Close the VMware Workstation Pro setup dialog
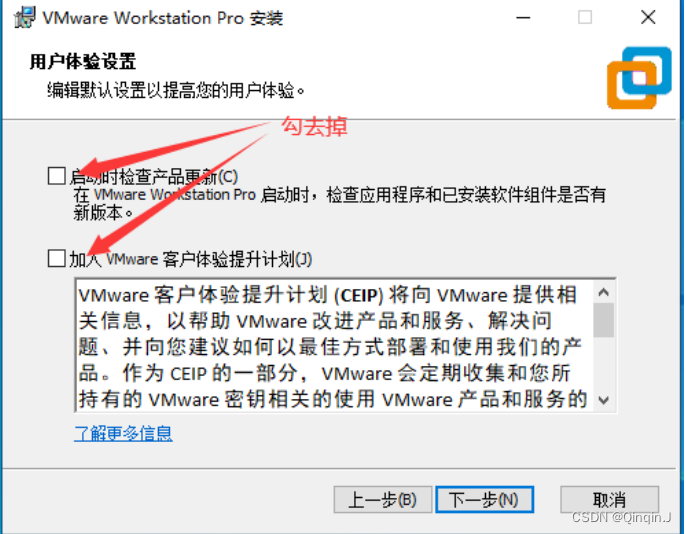Screen dimensions: 686x534 click(648, 18)
